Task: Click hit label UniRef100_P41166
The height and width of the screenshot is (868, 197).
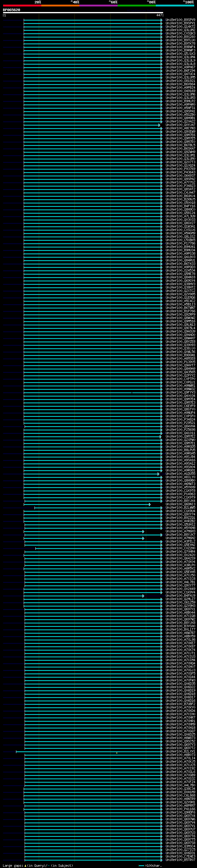Action: coord(180,809)
